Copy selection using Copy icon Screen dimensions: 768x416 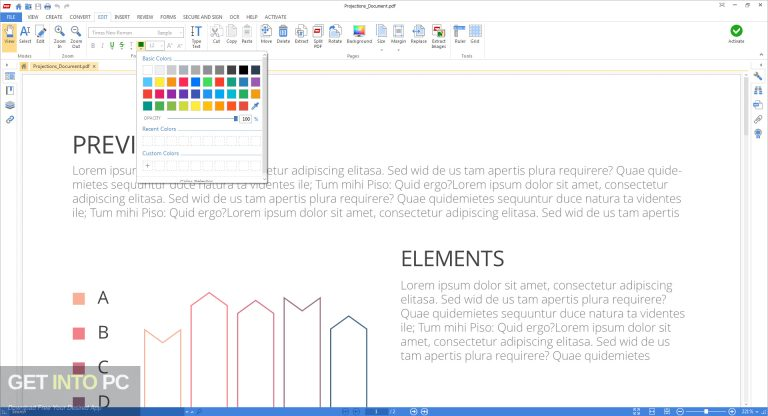coord(232,34)
